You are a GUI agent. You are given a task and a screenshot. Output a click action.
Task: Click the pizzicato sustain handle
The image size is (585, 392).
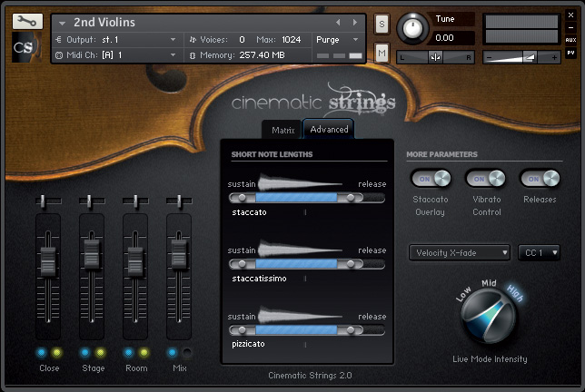pyautogui.click(x=243, y=329)
